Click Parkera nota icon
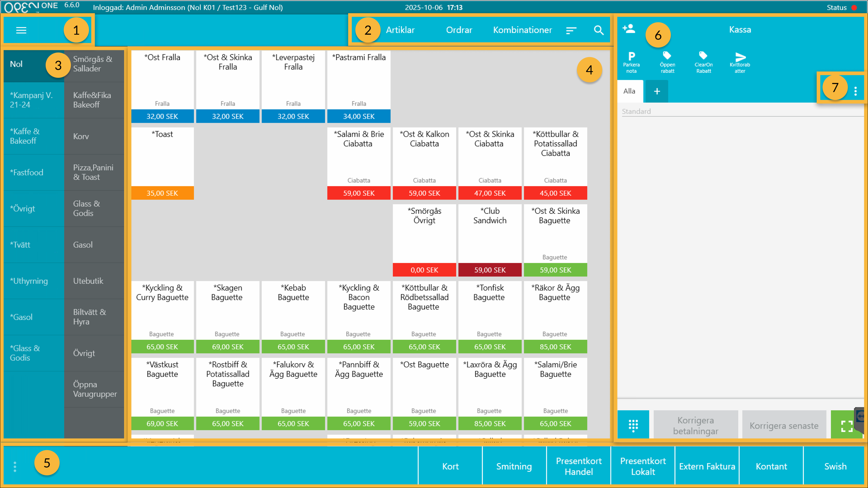868x488 pixels. 631,62
